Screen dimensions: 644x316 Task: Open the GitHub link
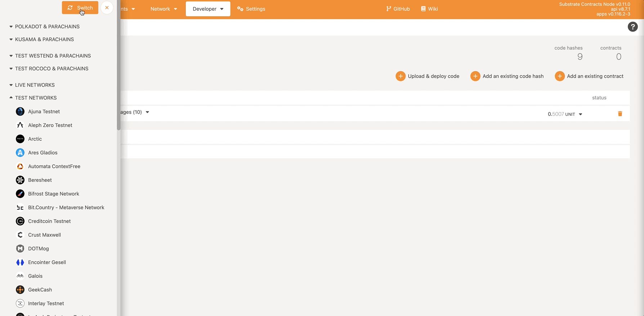(x=398, y=9)
